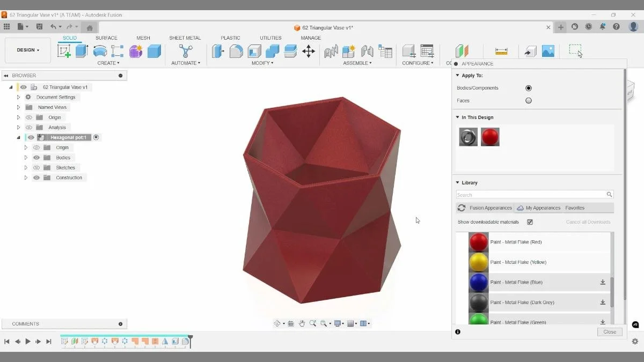Open the Orbit tool in the navigation bar
Viewport: 644px width, 362px height.
(277, 322)
